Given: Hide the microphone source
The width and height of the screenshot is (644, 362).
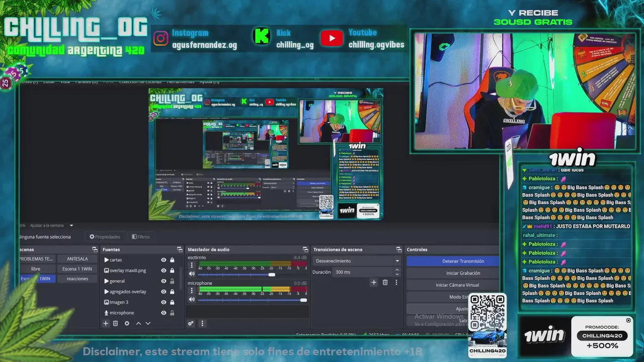Looking at the screenshot, I should point(164,313).
